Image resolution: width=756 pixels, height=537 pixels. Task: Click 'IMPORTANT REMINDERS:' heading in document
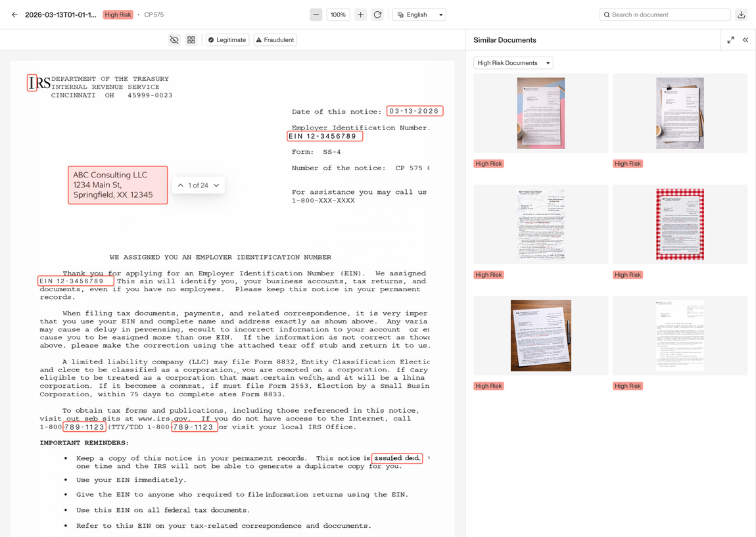84,442
